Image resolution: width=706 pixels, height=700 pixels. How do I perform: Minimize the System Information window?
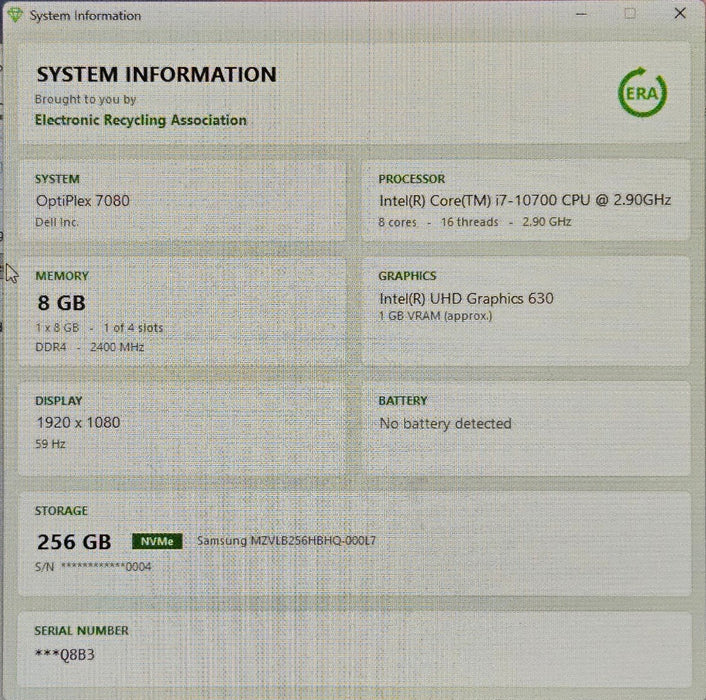[x=581, y=14]
